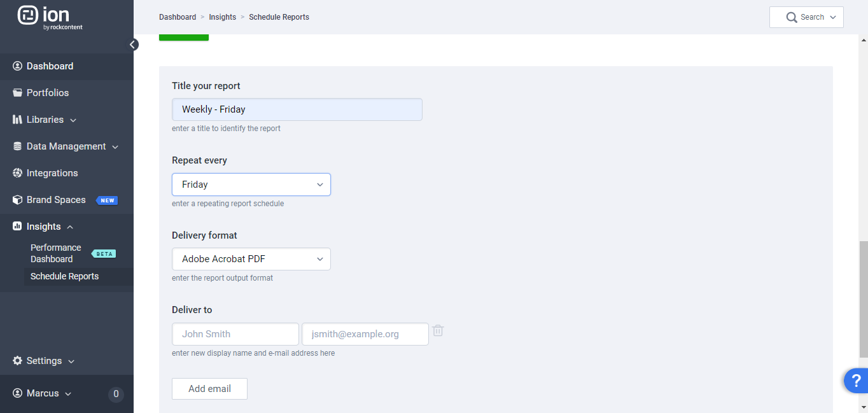This screenshot has width=868, height=413.
Task: Click the Integrations icon
Action: coord(17,173)
